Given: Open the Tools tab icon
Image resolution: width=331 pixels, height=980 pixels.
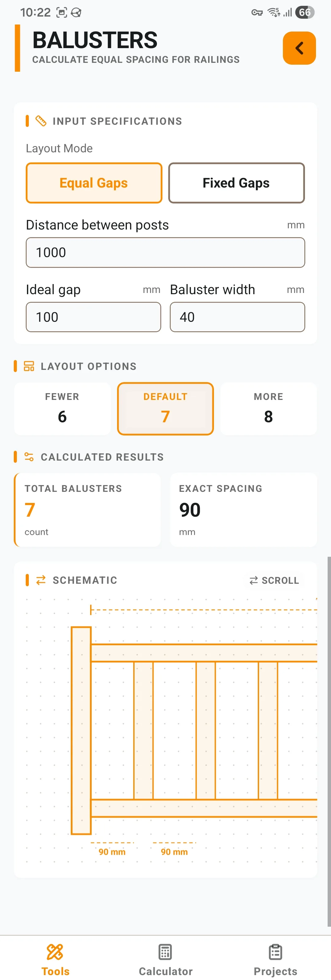Looking at the screenshot, I should pos(55,952).
